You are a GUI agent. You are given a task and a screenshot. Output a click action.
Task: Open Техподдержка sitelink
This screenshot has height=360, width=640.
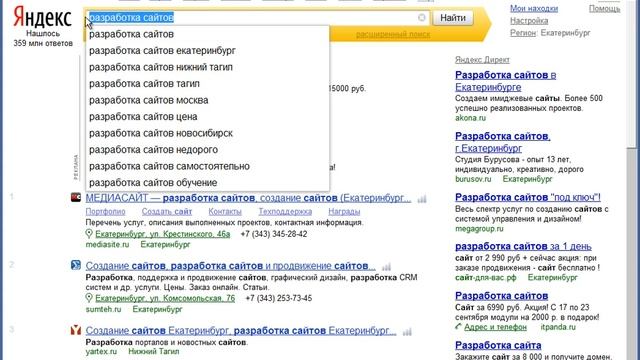(x=285, y=211)
